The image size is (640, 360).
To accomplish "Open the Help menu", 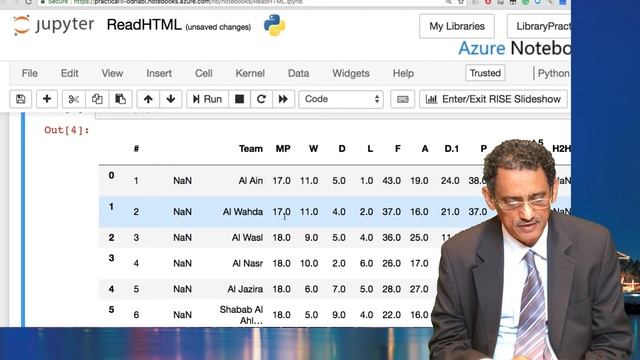I will (x=403, y=73).
